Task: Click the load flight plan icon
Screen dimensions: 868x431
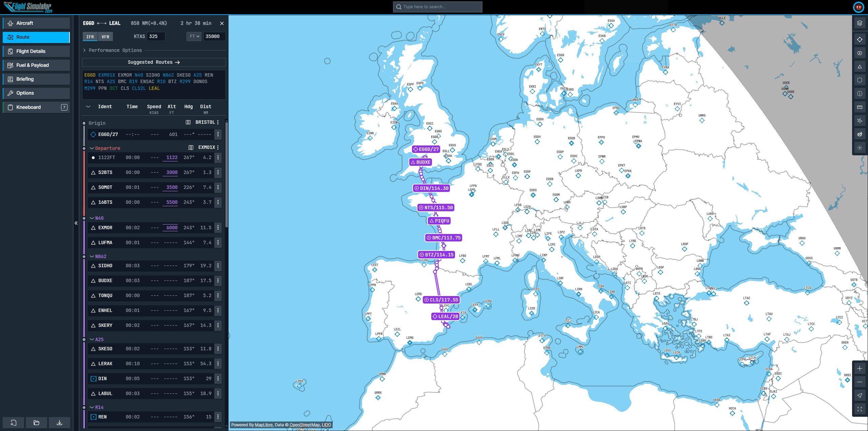Action: 36,422
